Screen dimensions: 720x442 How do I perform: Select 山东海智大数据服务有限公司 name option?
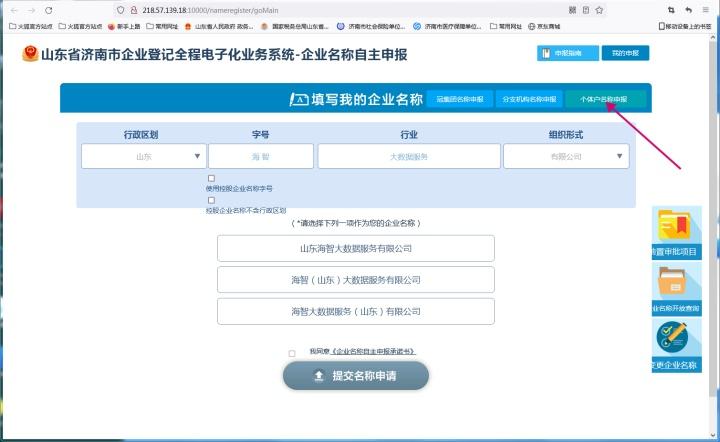click(x=356, y=248)
